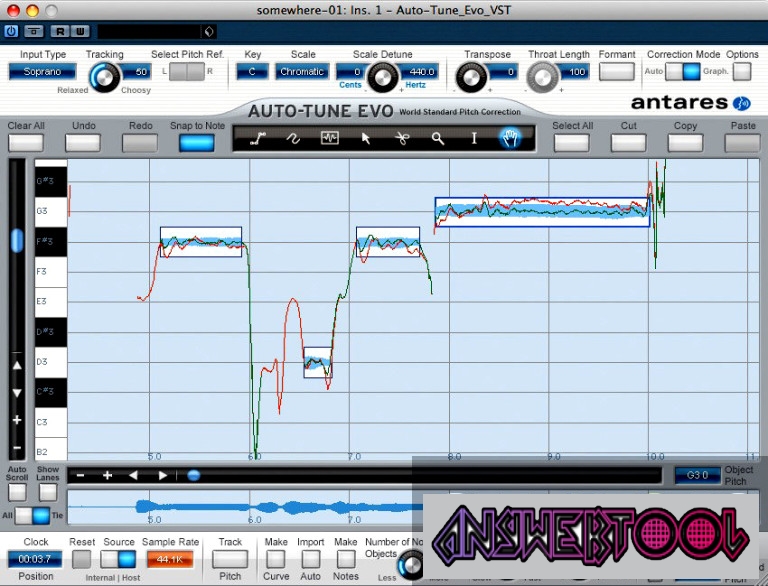
Task: Select the Scissors tool
Action: pyautogui.click(x=402, y=139)
